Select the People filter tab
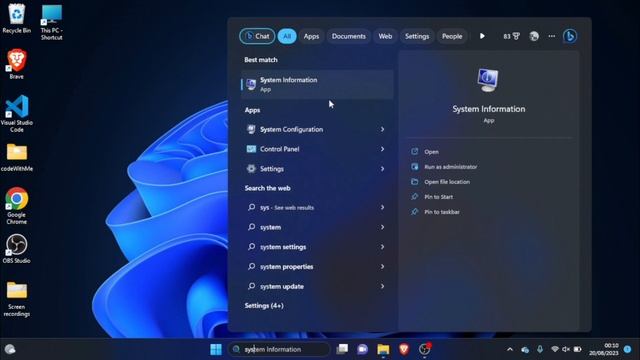This screenshot has height=360, width=640. click(x=452, y=36)
